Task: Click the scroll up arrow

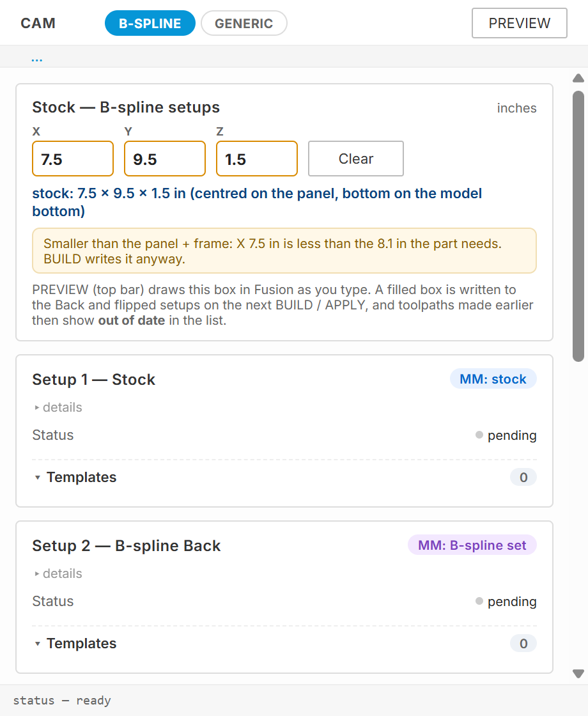Action: coord(578,78)
